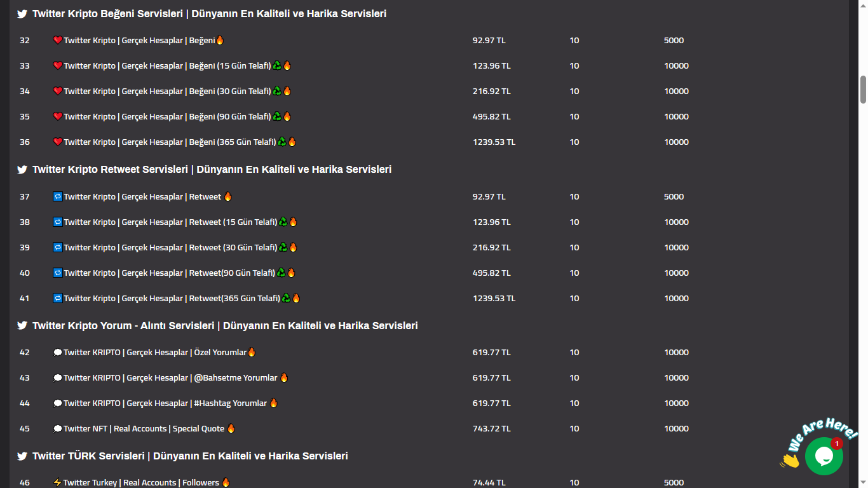868x488 pixels.
Task: Select Twitter Kripto Yorum - Alıntı Servisleri heading
Action: click(225, 325)
